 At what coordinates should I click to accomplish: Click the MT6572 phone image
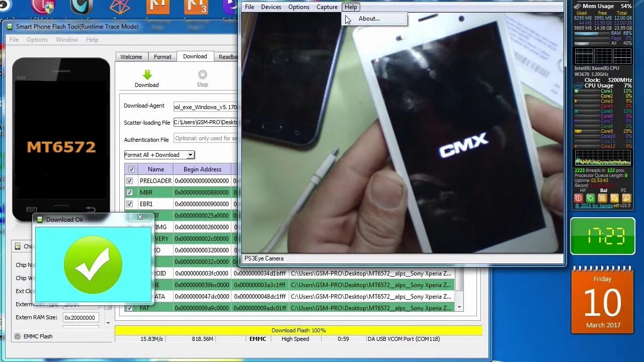[x=61, y=139]
